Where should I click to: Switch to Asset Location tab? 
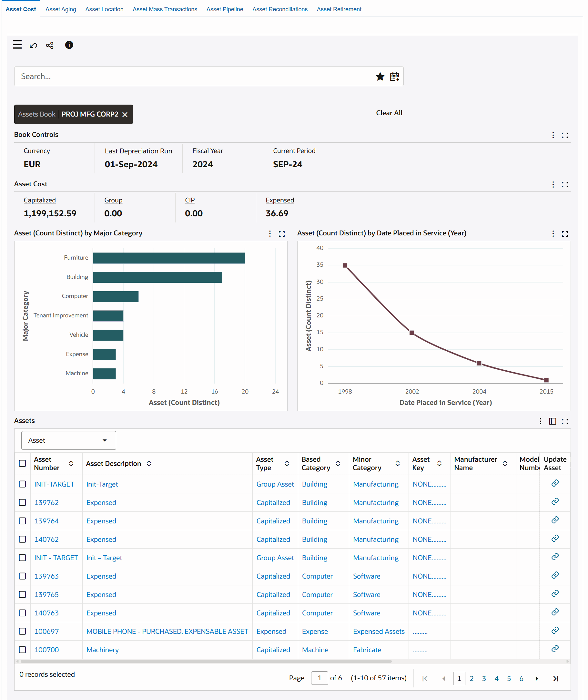(x=104, y=9)
